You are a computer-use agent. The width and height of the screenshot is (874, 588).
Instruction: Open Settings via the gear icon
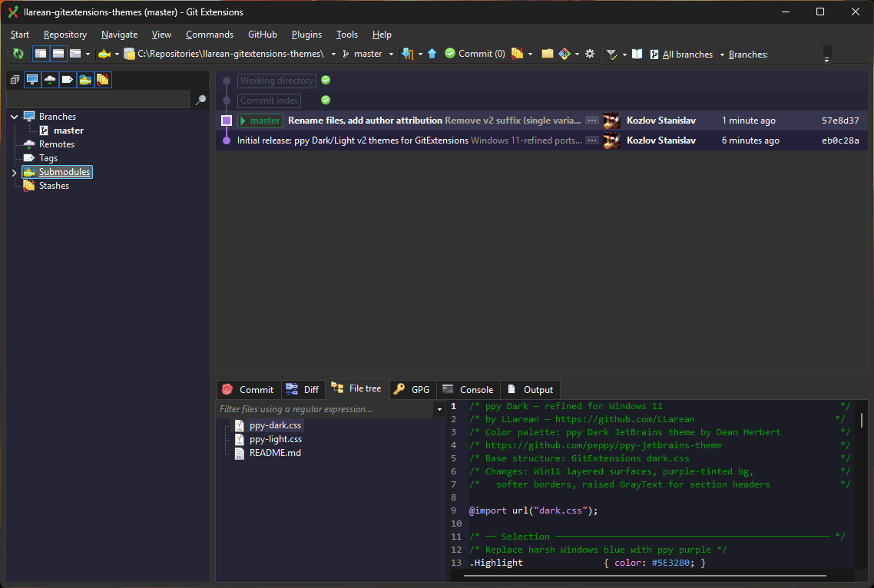click(x=590, y=54)
